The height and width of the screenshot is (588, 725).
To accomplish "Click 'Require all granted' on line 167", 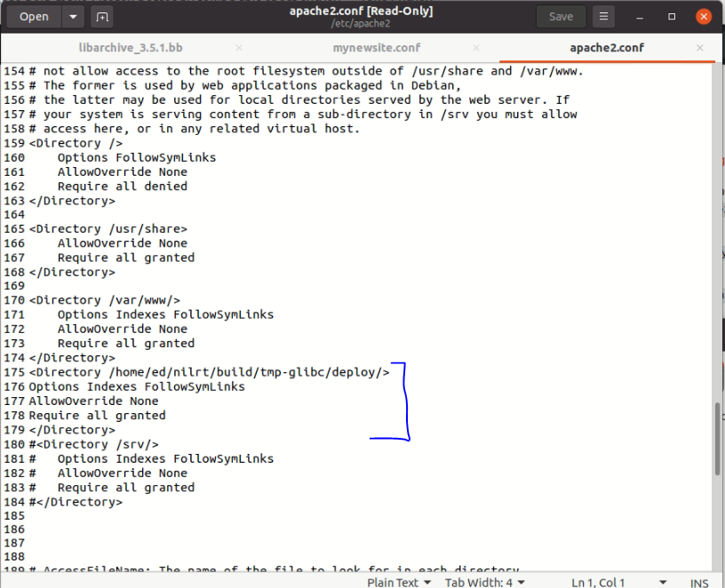I will 126,258.
